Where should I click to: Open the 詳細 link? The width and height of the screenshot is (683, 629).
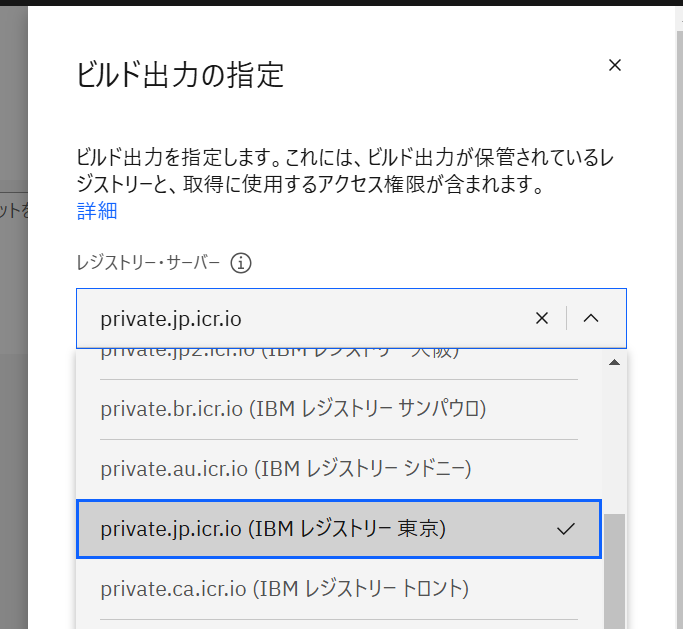97,210
